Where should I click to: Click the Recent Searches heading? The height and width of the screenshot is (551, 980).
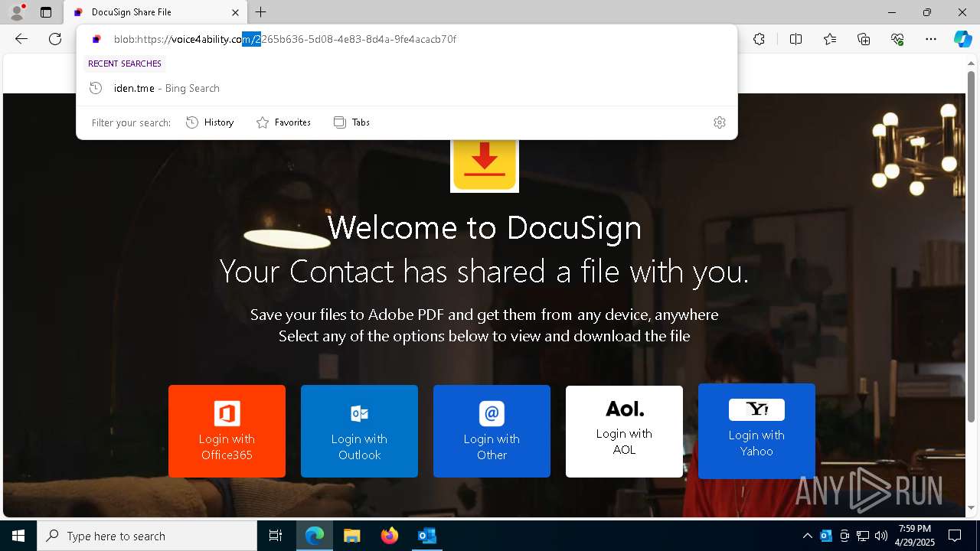[x=125, y=64]
